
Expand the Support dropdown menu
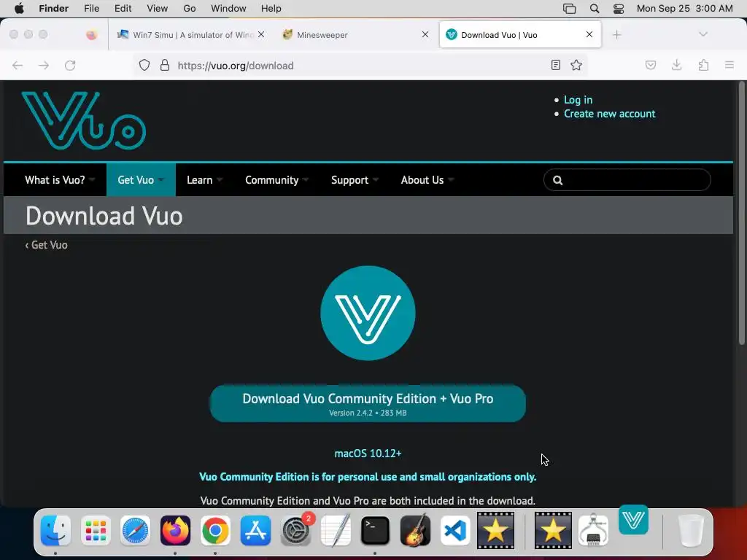pos(355,180)
